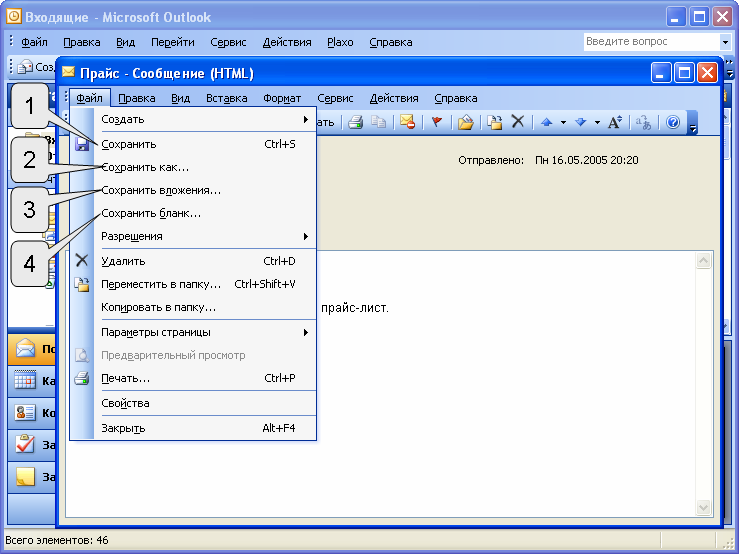Click the highlighted Файл menu in the message window

point(90,98)
